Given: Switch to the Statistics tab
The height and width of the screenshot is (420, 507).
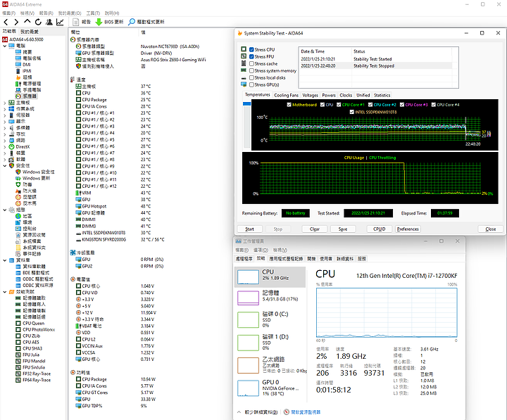Looking at the screenshot, I should [382, 95].
